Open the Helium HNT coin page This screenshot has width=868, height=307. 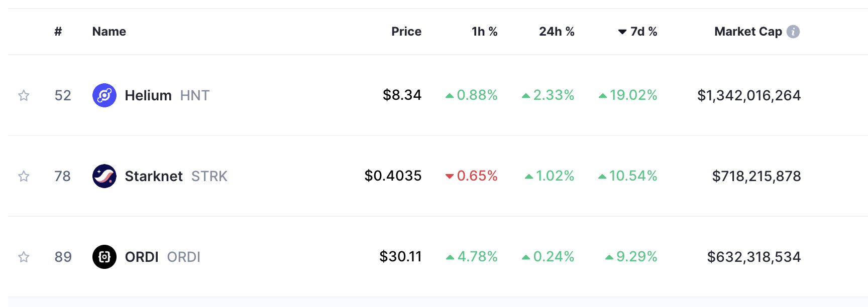point(148,95)
